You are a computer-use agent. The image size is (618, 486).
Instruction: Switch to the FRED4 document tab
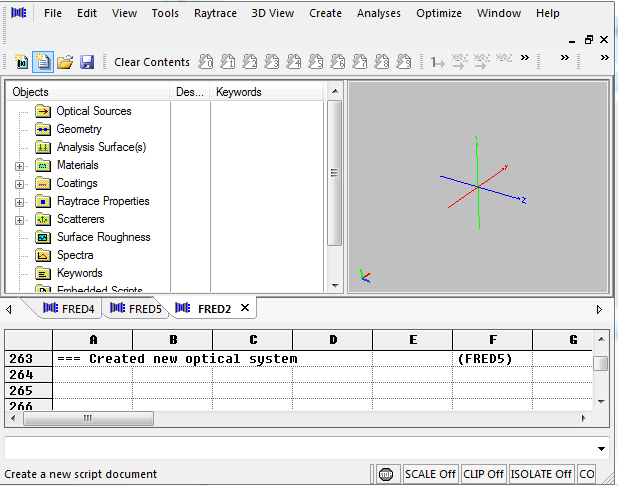pyautogui.click(x=69, y=309)
